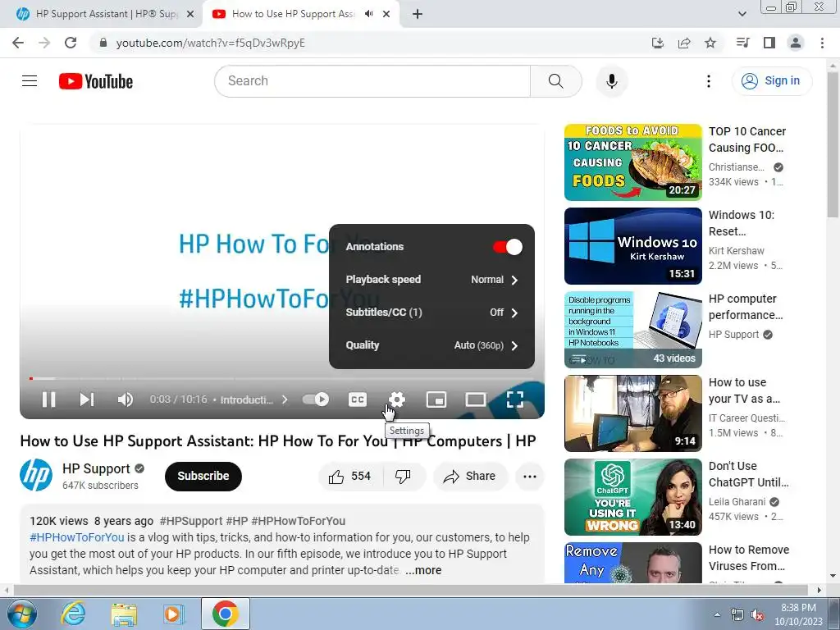Select the How to Use HP Support tab
Image resolution: width=840 pixels, height=630 pixels.
(293, 14)
